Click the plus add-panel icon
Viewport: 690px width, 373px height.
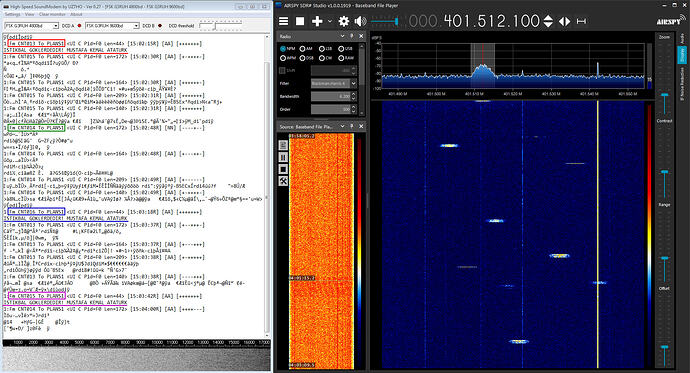tap(317, 21)
